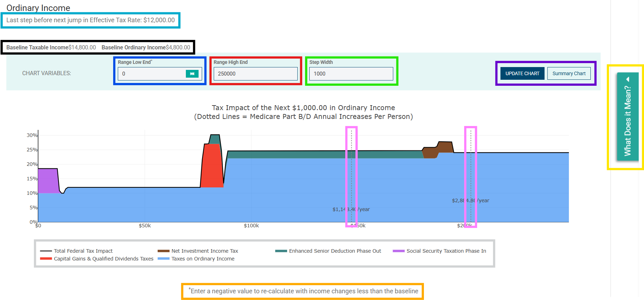Image resolution: width=644 pixels, height=300 pixels.
Task: Click the rewind reset icon in Range Low End
Action: click(192, 73)
